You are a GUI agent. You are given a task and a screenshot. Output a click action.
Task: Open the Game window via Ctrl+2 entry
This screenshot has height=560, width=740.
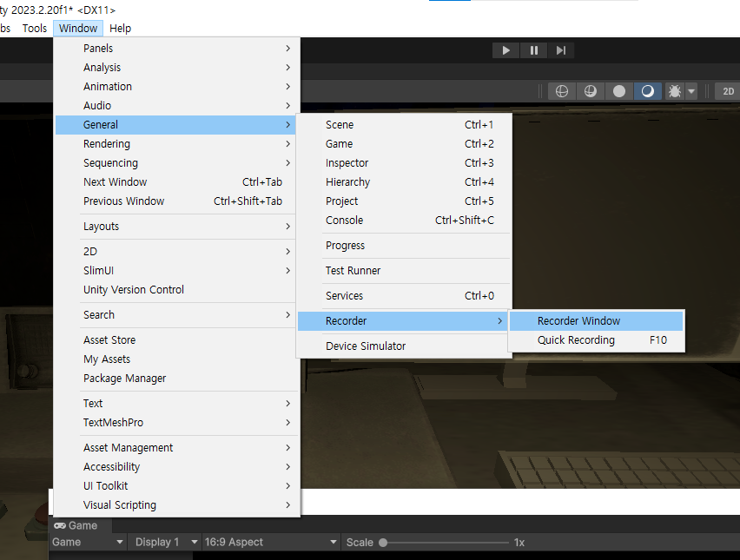coord(404,144)
